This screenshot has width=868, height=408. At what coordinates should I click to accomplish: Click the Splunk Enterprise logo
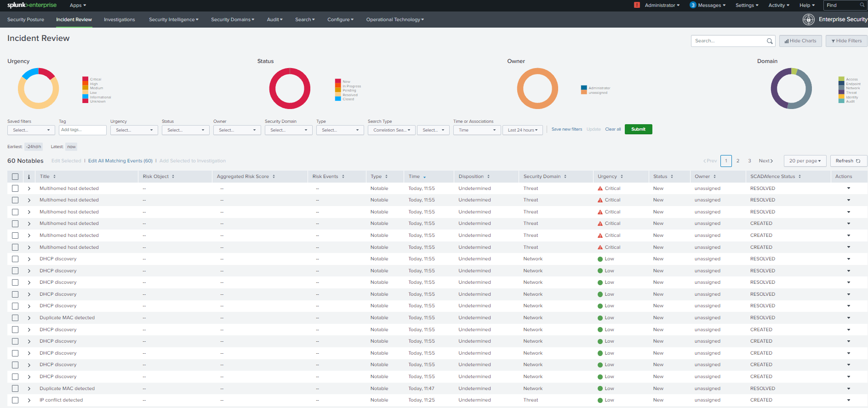pos(32,5)
